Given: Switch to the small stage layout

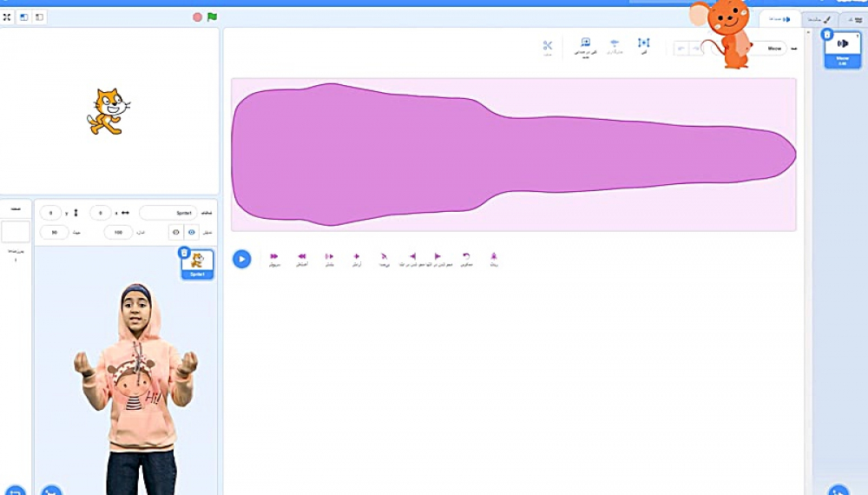Looking at the screenshot, I should (24, 16).
